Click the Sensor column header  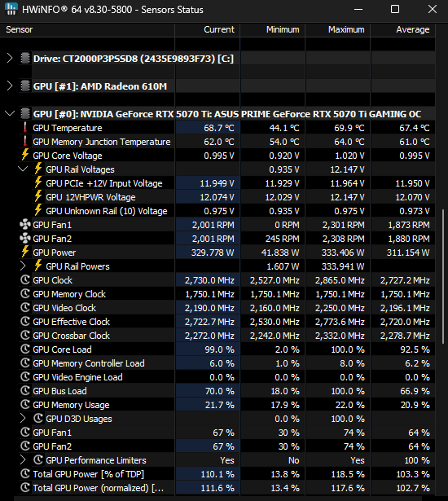(x=87, y=29)
